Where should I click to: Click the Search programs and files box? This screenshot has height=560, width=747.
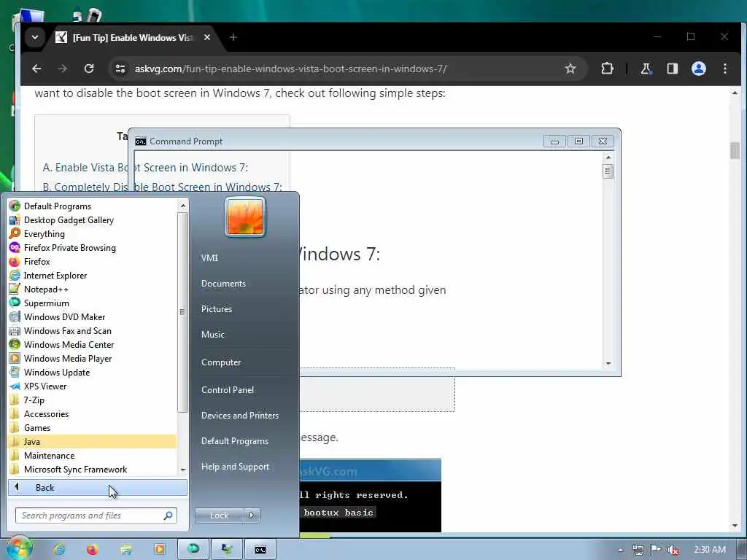click(96, 516)
